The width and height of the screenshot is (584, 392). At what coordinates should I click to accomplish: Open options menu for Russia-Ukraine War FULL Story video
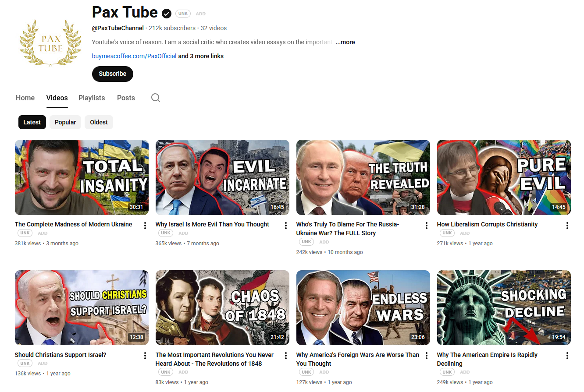pyautogui.click(x=427, y=226)
